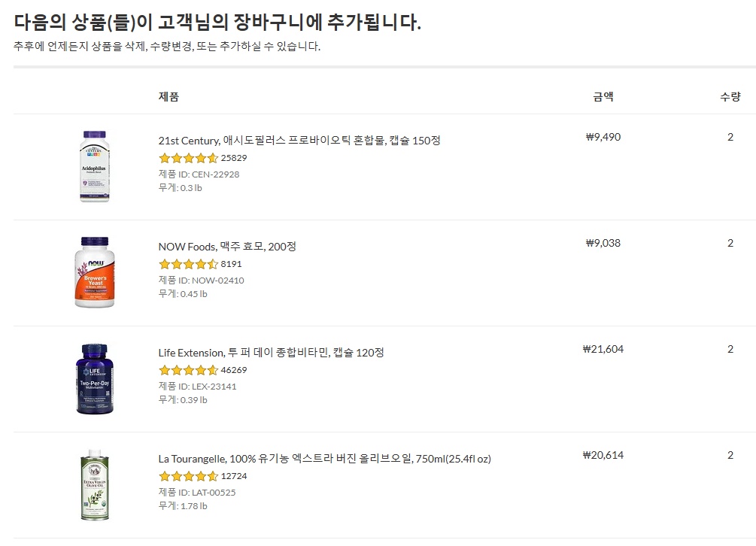Open the Life Extension Two-Per-Day bottle image

(95, 379)
